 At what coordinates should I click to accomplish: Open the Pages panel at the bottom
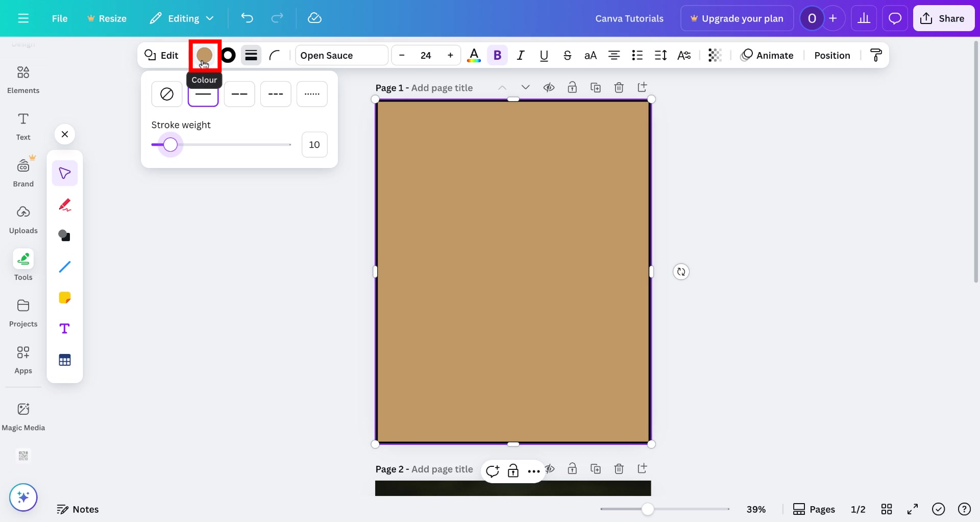(814, 509)
